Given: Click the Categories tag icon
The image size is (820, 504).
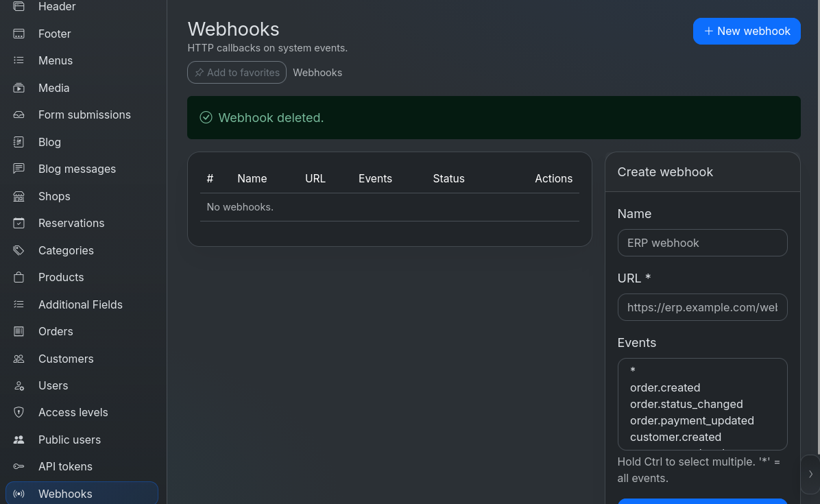Looking at the screenshot, I should 19,250.
